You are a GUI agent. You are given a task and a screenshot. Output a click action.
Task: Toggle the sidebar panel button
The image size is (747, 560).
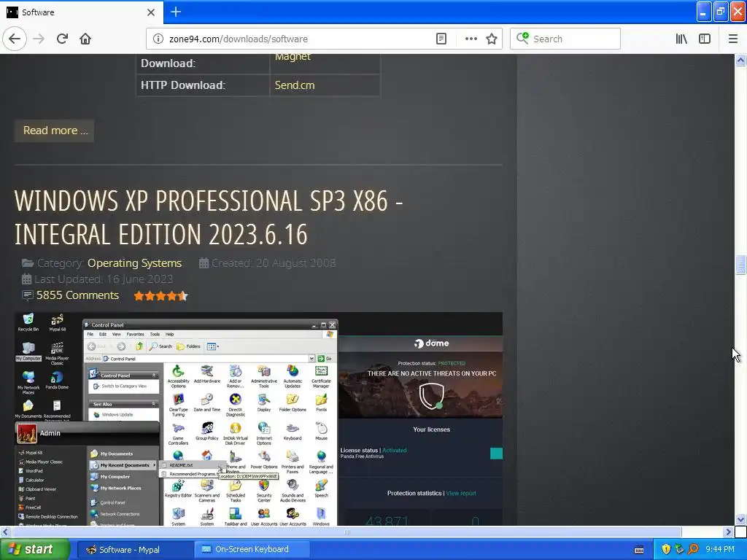tap(705, 39)
